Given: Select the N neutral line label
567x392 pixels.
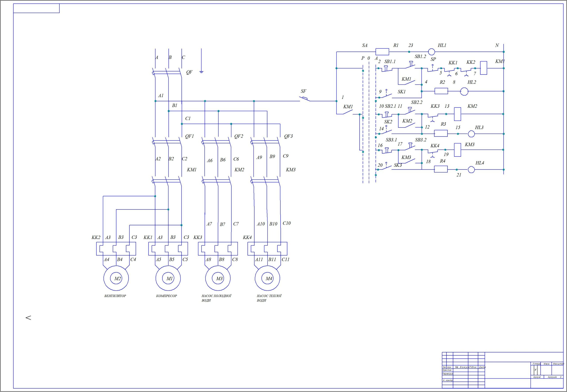Looking at the screenshot, I should click(497, 45).
